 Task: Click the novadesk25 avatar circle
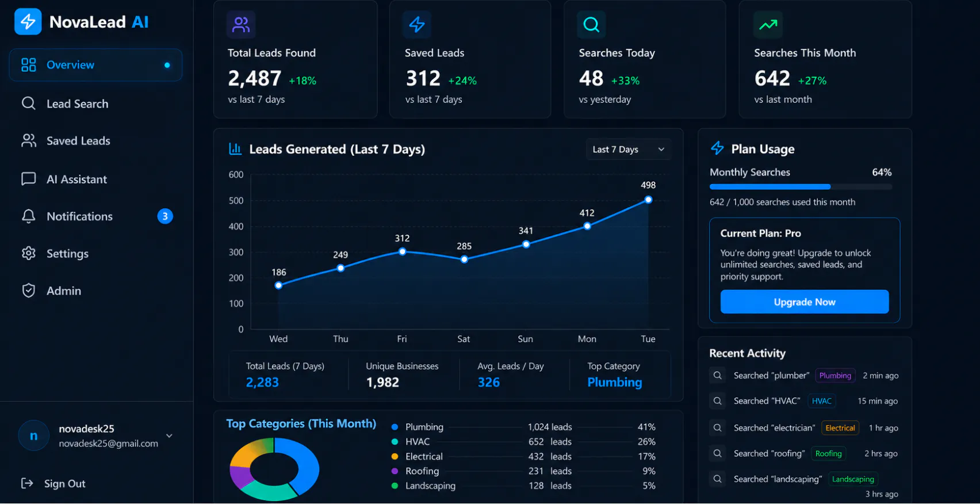coord(33,436)
